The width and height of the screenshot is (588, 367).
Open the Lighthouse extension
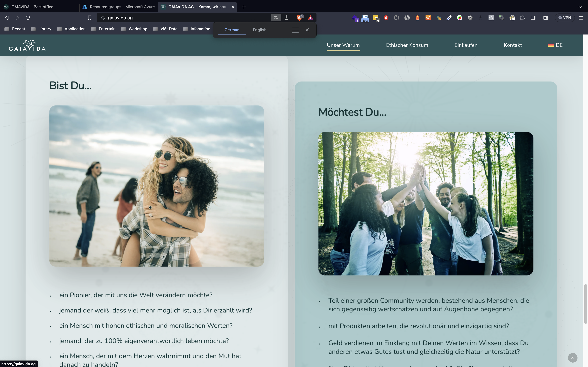coord(418,18)
